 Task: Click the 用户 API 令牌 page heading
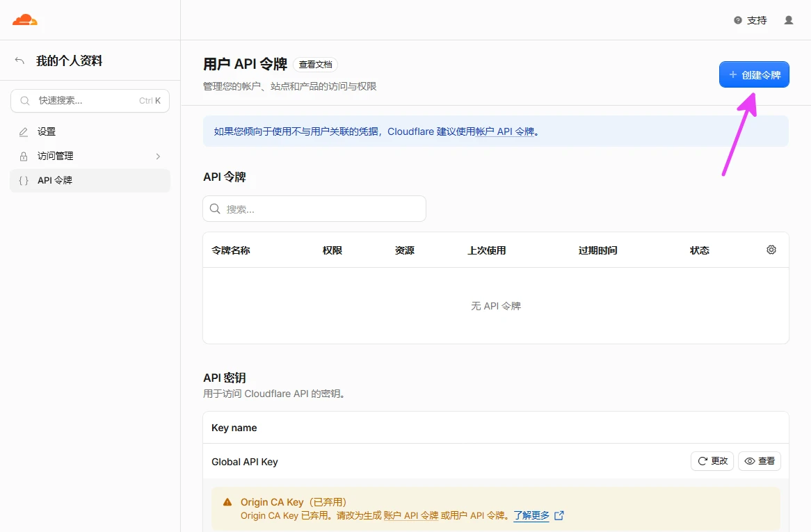click(x=245, y=64)
